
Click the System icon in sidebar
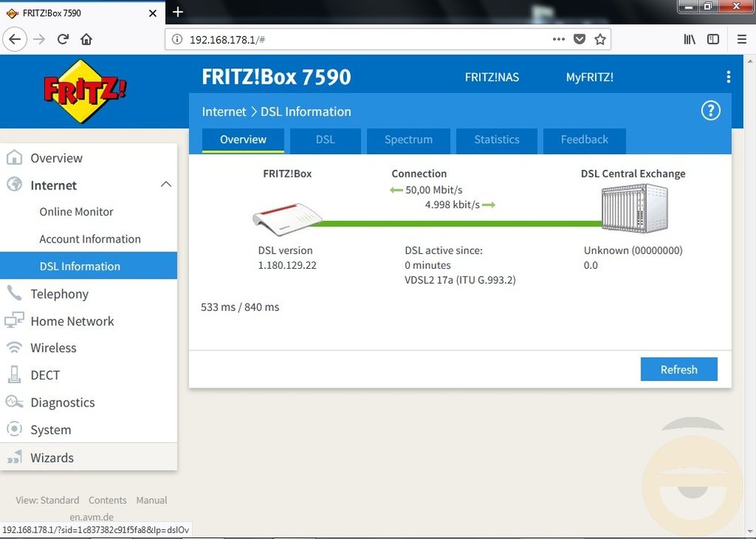tap(14, 429)
